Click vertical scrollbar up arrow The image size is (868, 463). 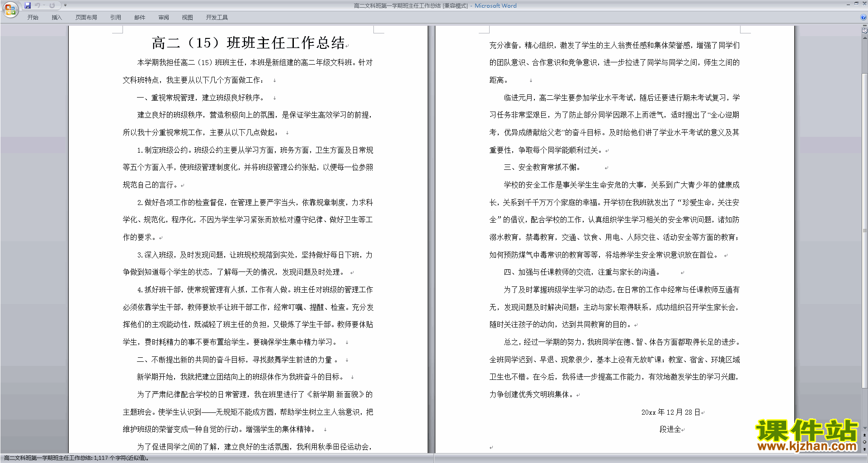[x=864, y=38]
